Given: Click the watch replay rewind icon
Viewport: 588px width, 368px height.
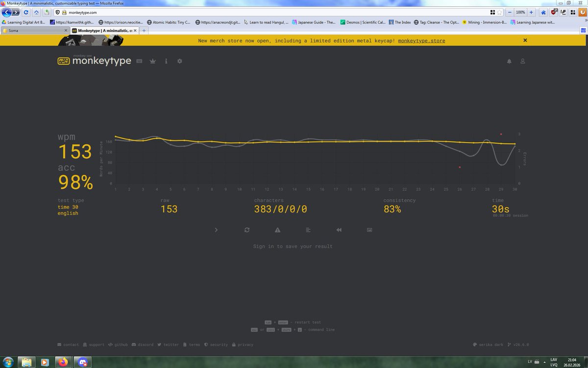Looking at the screenshot, I should coord(339,230).
